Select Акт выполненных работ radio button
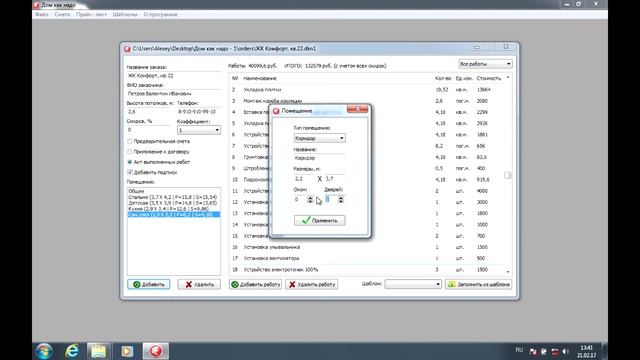 click(130, 162)
